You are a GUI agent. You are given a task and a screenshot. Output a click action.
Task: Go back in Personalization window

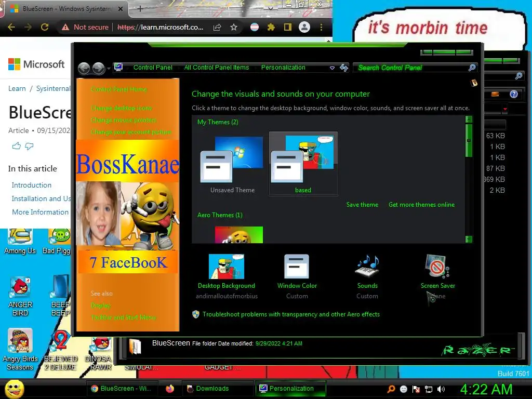84,68
